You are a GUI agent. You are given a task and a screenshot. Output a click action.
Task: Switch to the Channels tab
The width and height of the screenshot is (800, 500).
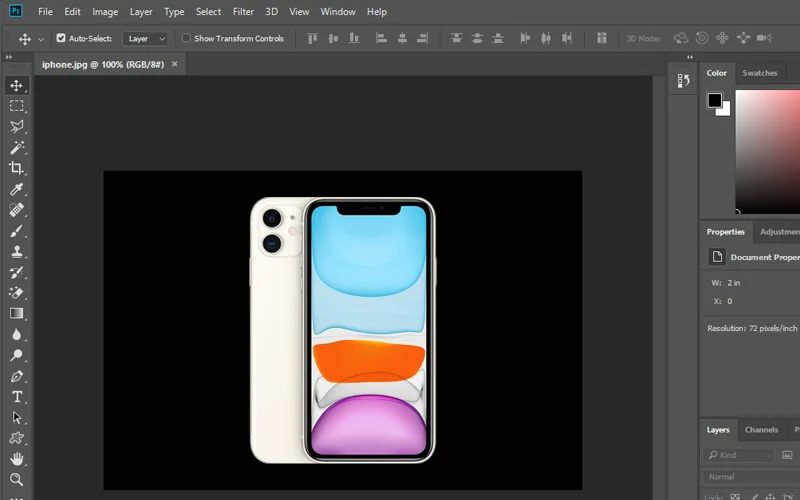(x=761, y=430)
